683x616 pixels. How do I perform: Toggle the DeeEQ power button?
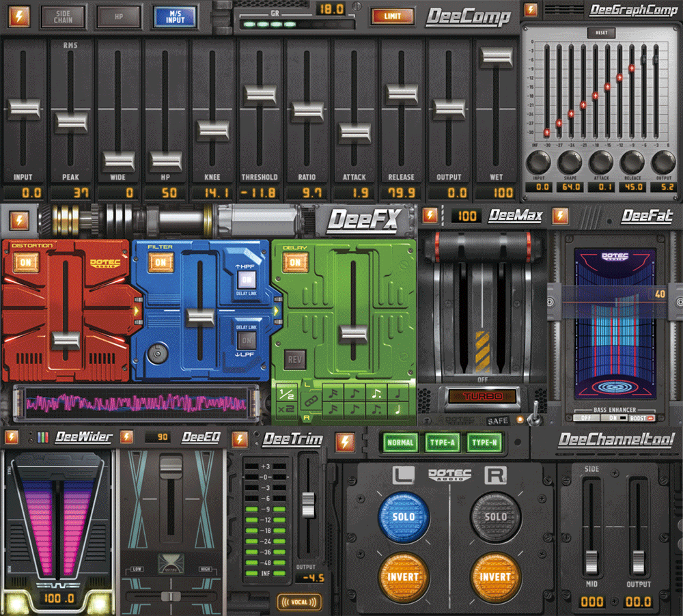pyautogui.click(x=127, y=436)
